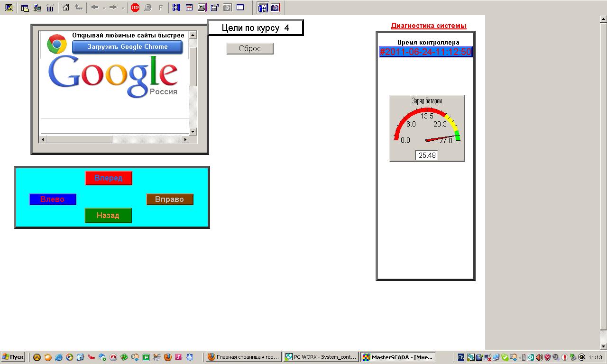Switch to Firefox 'Главная страница' taskbar button
The width and height of the screenshot is (607, 364).
[243, 357]
